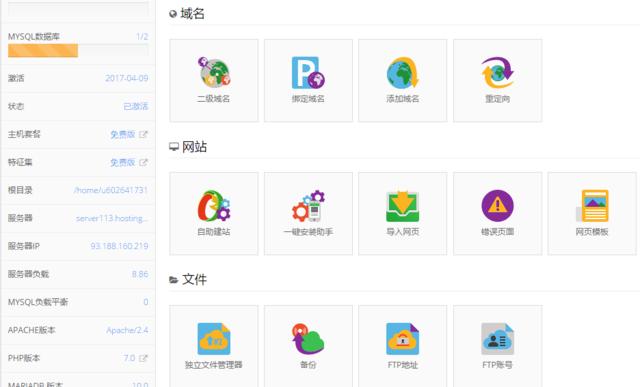Click the MYSQL数据库 count 1/2

[x=142, y=37]
